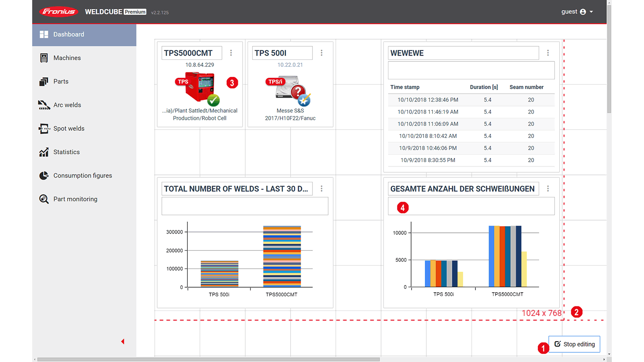Open the 10.22.0.21 IP address link
This screenshot has width=644, height=362.
[x=290, y=65]
